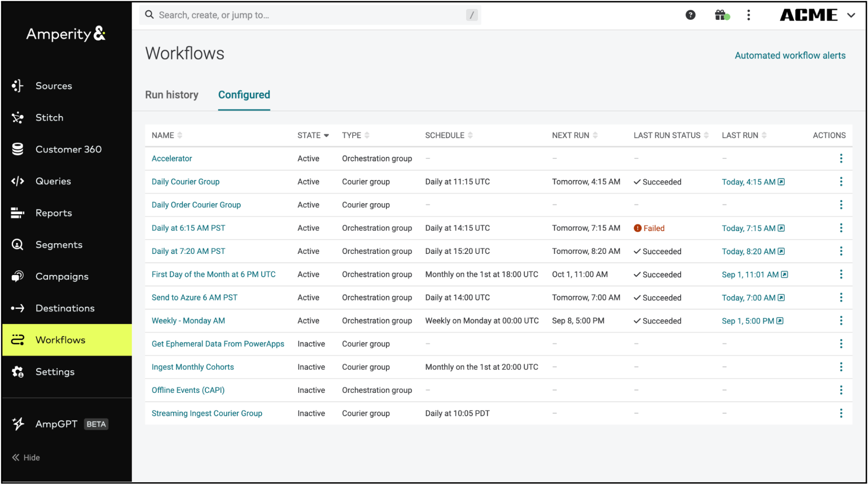Open Automated workflow alerts link
Image resolution: width=868 pixels, height=485 pixels.
[x=790, y=55]
